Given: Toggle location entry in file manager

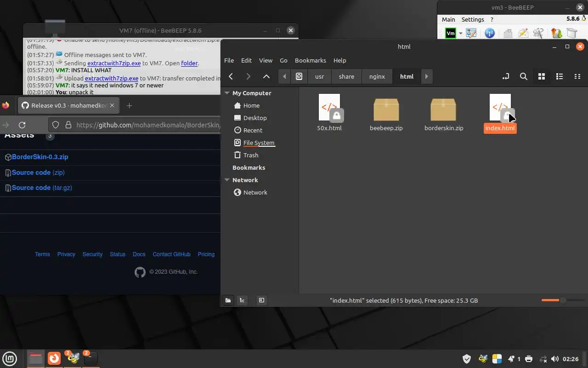Looking at the screenshot, I should click(x=506, y=76).
